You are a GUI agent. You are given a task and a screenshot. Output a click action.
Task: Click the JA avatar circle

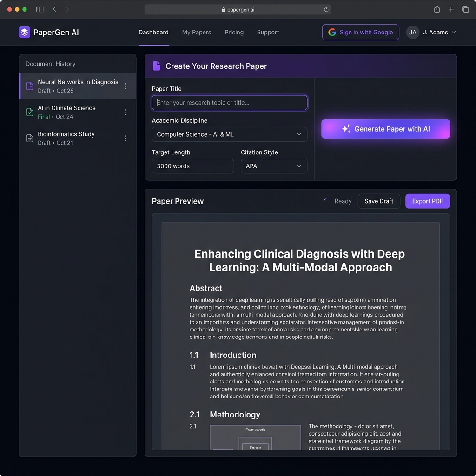[x=413, y=32]
